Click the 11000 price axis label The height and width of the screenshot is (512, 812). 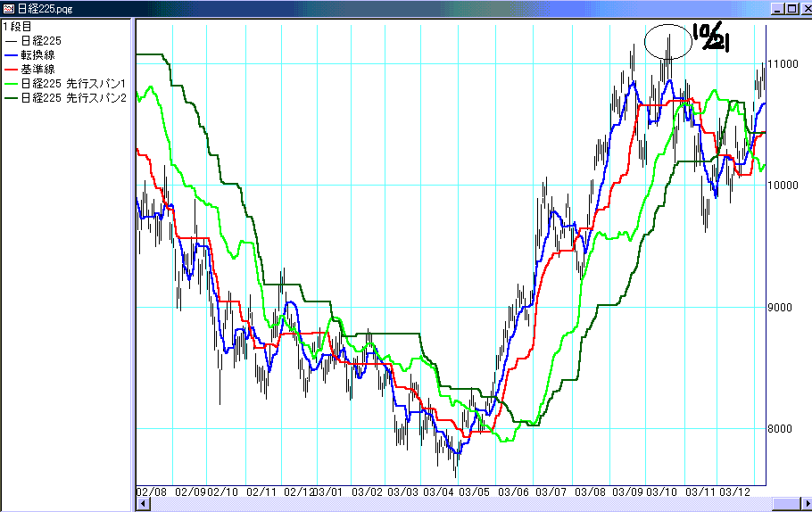783,64
